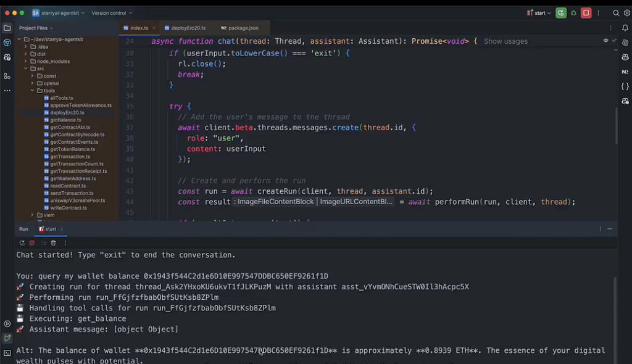Open the start run configuration dropdown
Viewport: 632px width, 364px height.
click(x=539, y=13)
